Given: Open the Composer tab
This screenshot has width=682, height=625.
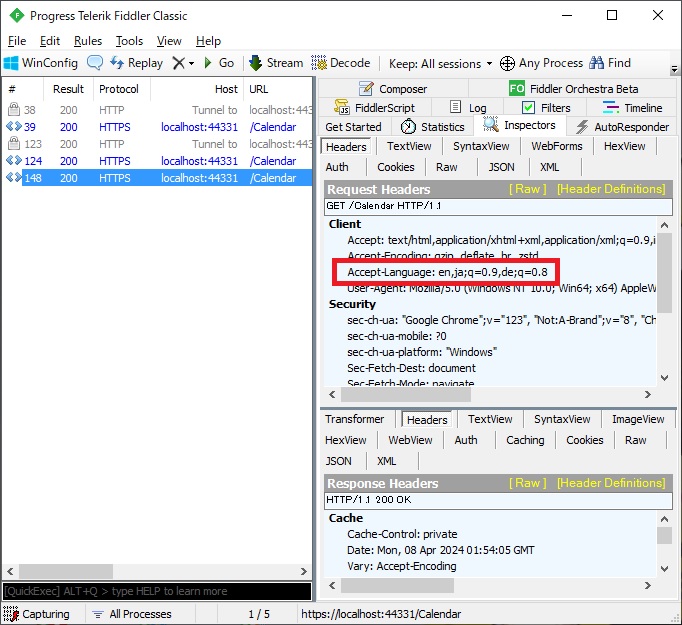Looking at the screenshot, I should point(393,89).
